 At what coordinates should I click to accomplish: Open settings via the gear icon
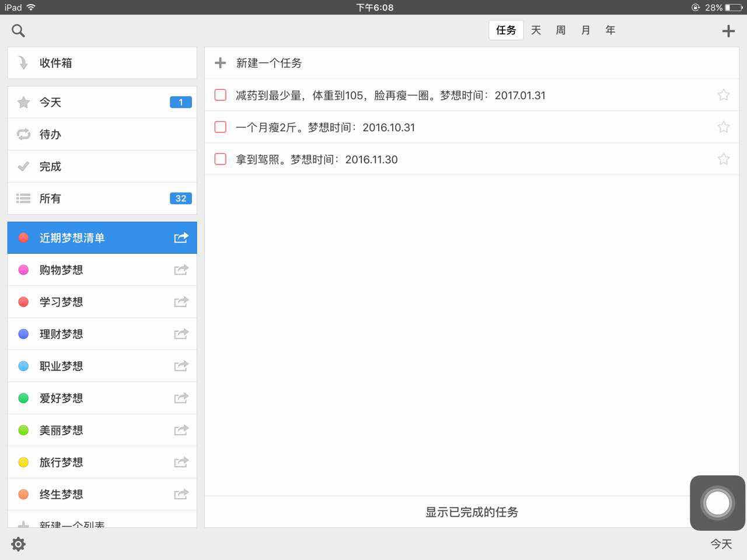(x=18, y=544)
